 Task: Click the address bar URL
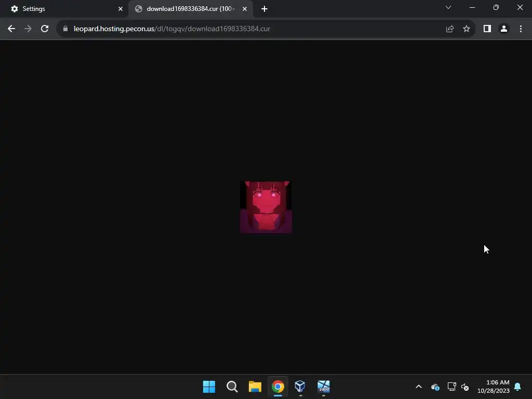172,29
